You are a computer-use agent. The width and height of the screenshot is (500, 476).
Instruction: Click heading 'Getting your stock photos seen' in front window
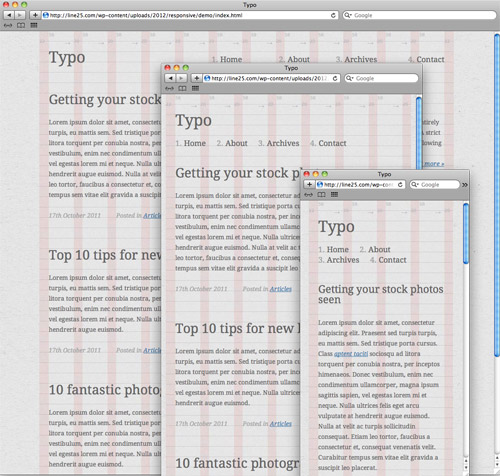tap(381, 294)
